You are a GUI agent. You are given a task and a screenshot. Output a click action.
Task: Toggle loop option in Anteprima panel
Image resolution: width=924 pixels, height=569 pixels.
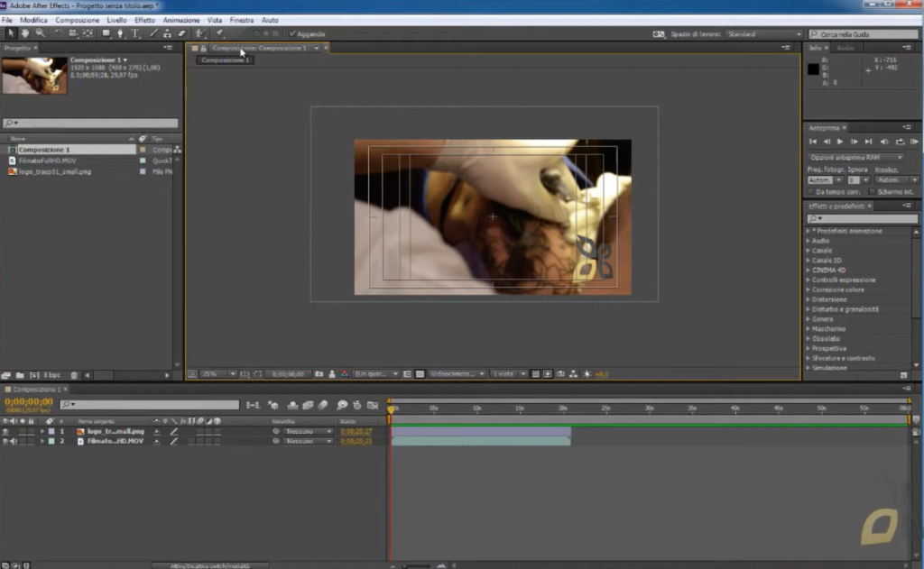click(900, 142)
